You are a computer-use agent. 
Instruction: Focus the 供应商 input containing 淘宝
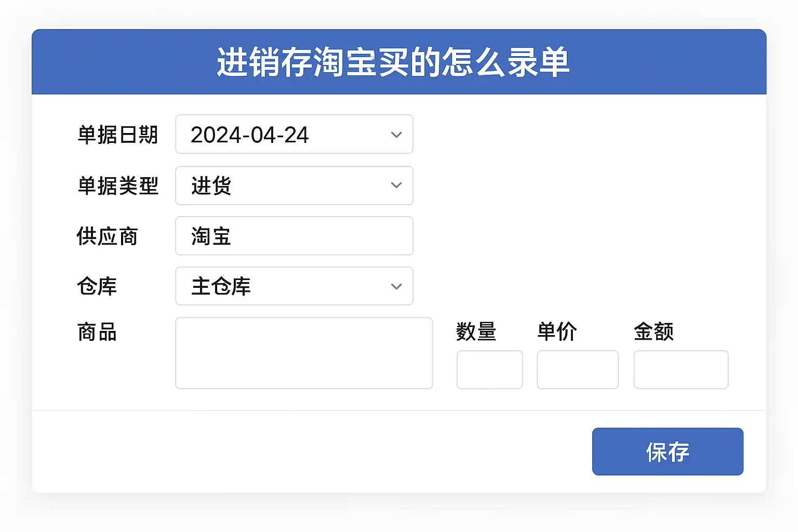[294, 236]
